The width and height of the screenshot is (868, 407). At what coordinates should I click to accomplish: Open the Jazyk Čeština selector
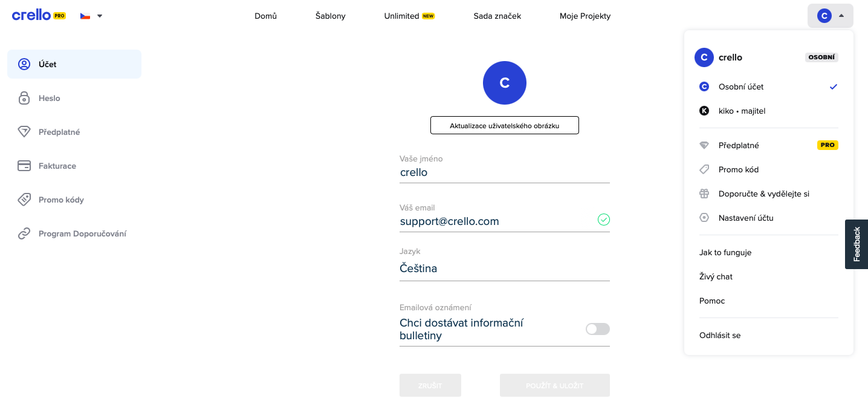[x=505, y=269]
